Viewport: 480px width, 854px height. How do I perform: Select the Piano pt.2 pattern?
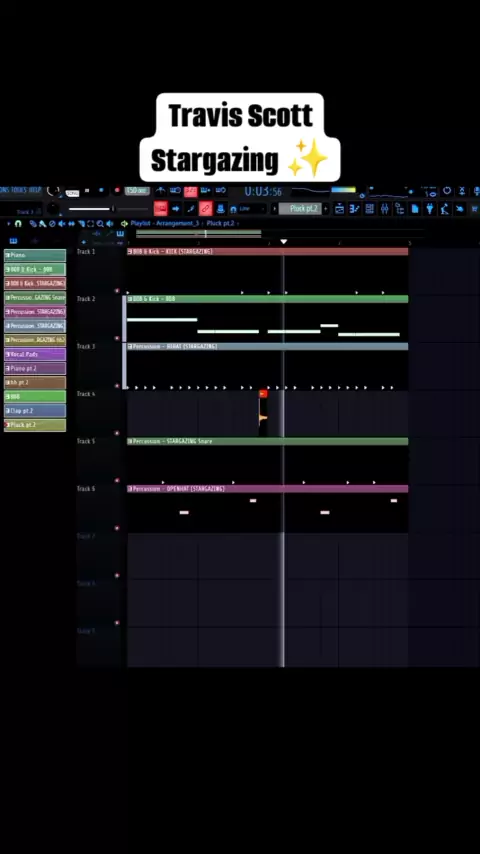(35, 368)
